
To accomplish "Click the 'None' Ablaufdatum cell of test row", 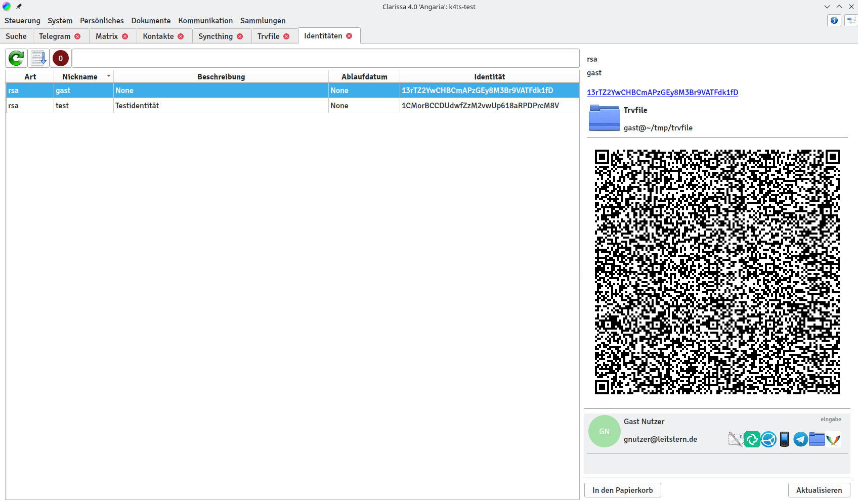I will click(x=364, y=106).
